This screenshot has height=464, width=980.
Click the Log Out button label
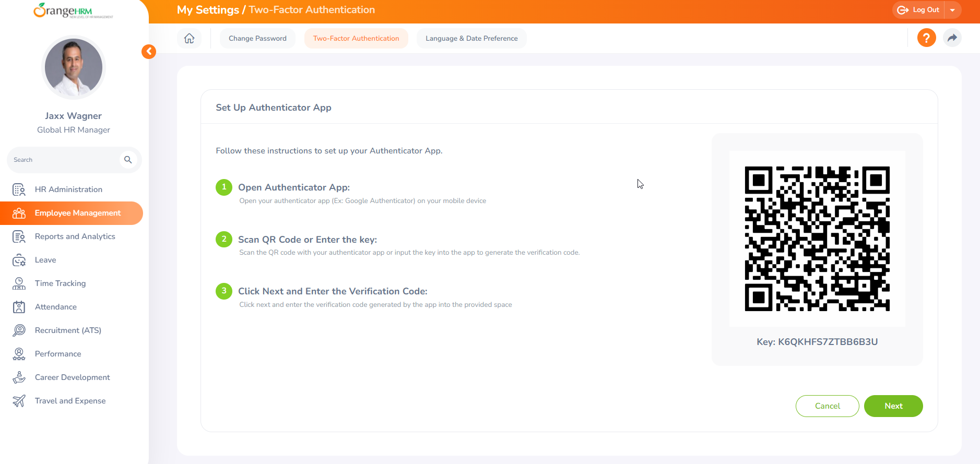pyautogui.click(x=926, y=10)
